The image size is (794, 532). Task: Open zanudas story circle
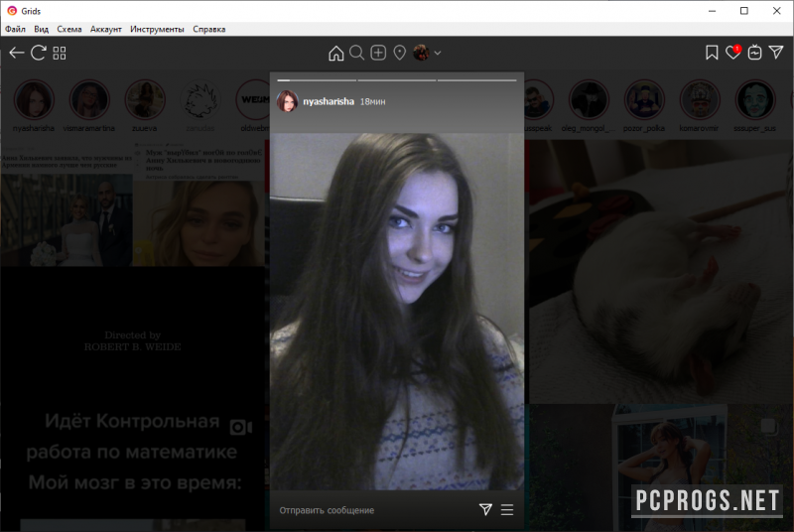click(x=200, y=99)
